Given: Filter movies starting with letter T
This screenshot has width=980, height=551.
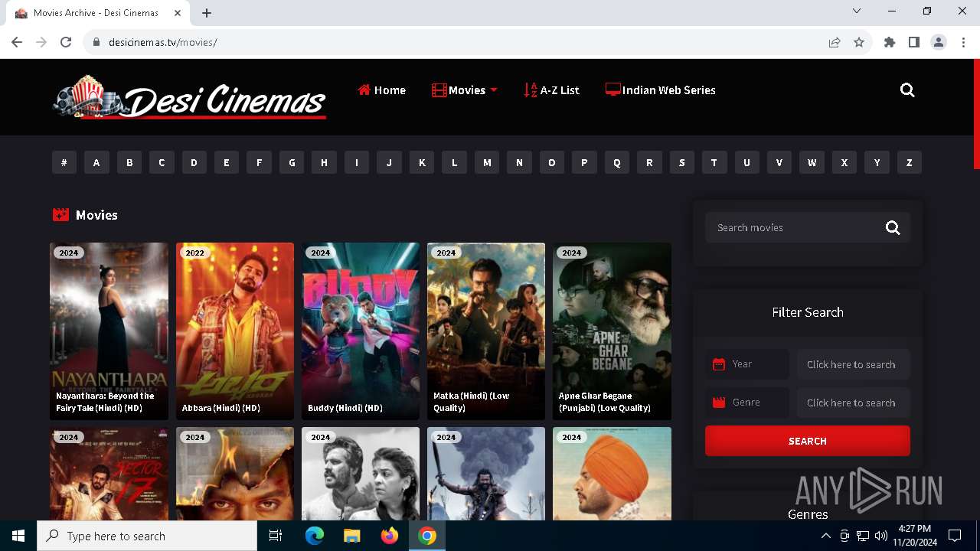Looking at the screenshot, I should [715, 162].
